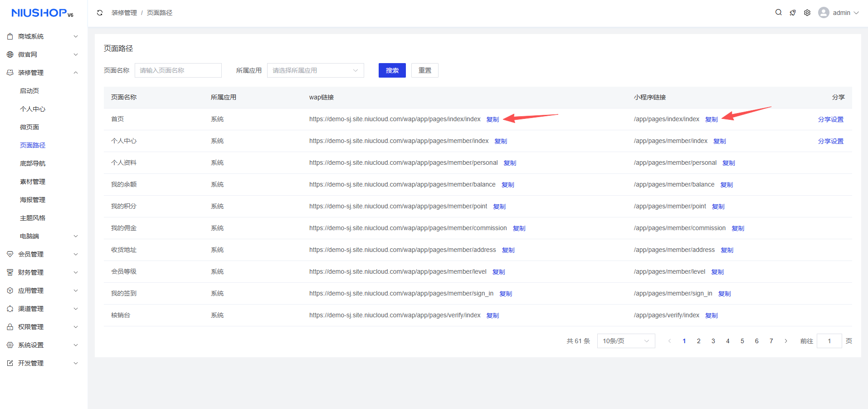Open 主题风格 menu item

pyautogui.click(x=33, y=218)
